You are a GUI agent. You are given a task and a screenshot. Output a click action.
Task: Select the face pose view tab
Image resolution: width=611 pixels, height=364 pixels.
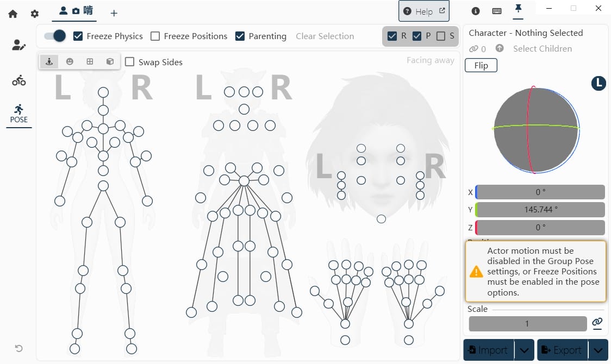pos(70,61)
